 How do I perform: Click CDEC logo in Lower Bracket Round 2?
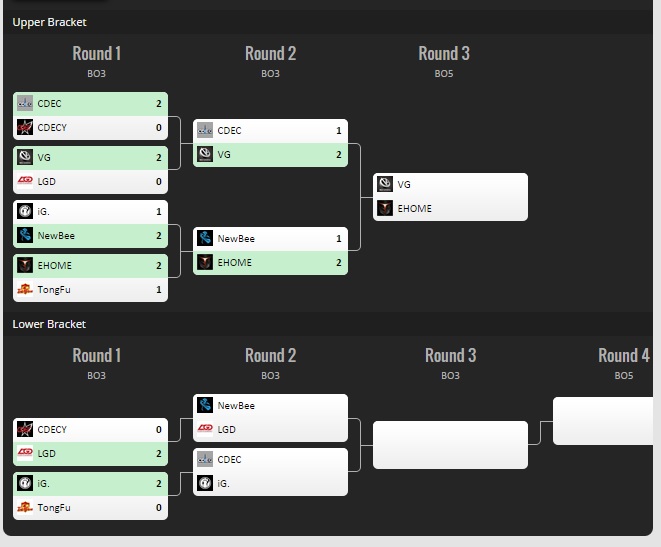[205, 459]
